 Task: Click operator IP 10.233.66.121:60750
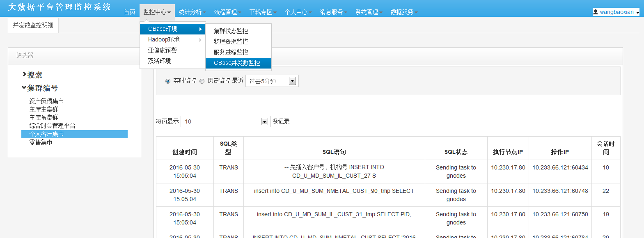point(560,214)
